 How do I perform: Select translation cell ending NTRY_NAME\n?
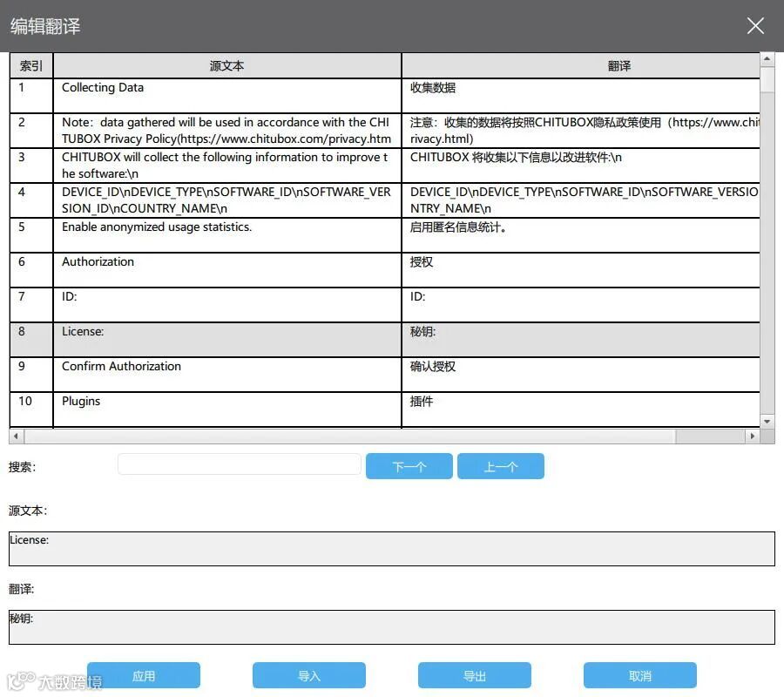[x=581, y=200]
